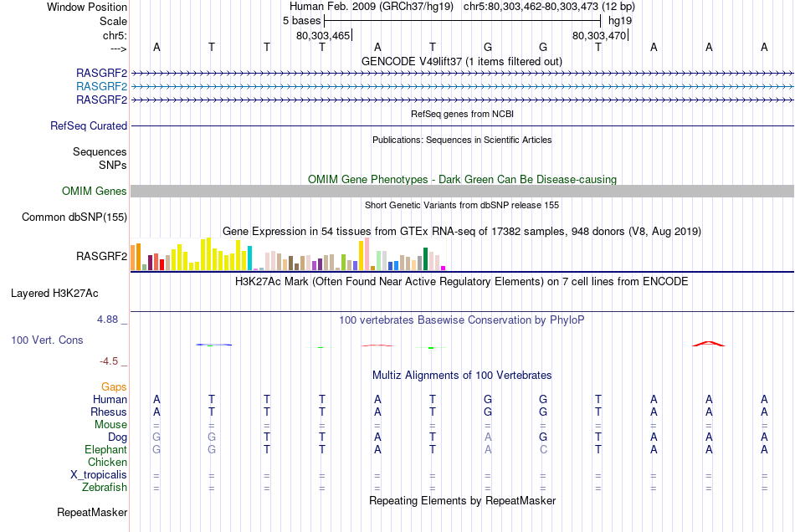Click the 100 Vert. Cons label
This screenshot has height=532, width=795.
point(47,340)
